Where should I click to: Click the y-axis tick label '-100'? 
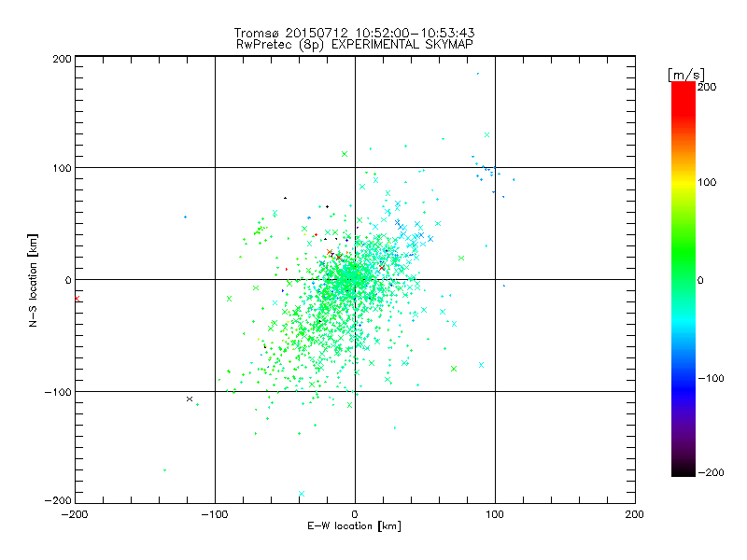tap(58, 392)
